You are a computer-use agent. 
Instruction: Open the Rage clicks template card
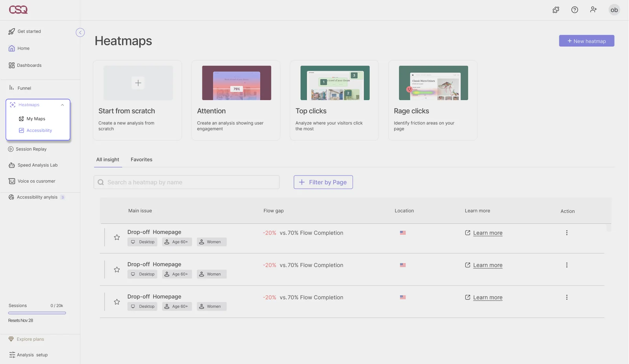[x=433, y=100]
